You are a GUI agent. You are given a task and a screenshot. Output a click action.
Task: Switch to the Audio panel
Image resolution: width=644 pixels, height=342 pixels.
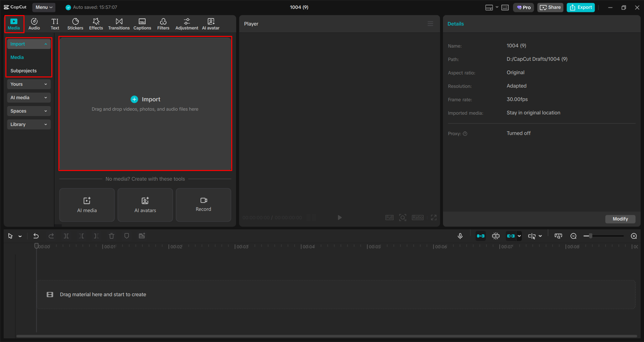pos(34,23)
